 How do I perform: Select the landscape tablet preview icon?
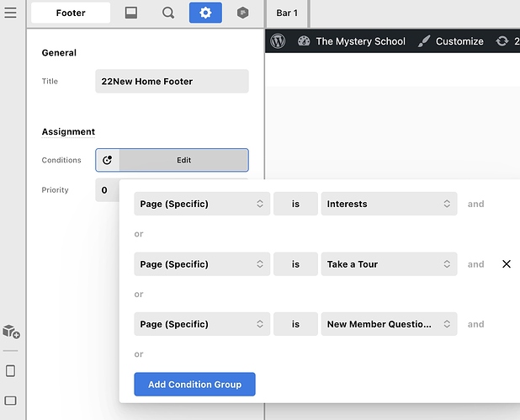coord(11,401)
